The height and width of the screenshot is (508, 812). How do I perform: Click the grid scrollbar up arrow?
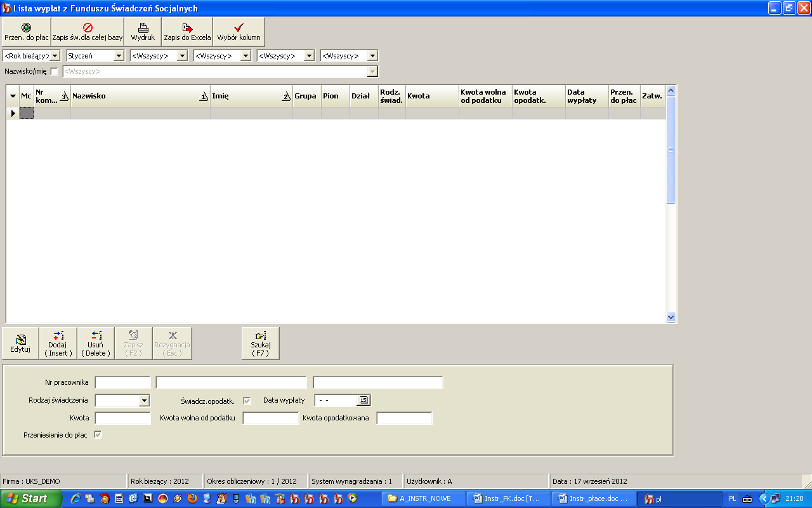pos(671,91)
